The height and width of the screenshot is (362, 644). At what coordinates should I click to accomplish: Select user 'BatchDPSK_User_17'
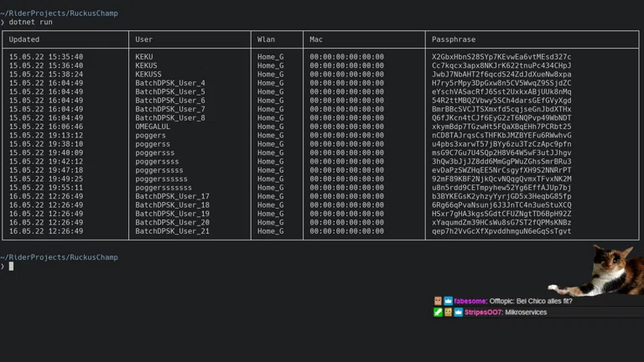pos(173,197)
